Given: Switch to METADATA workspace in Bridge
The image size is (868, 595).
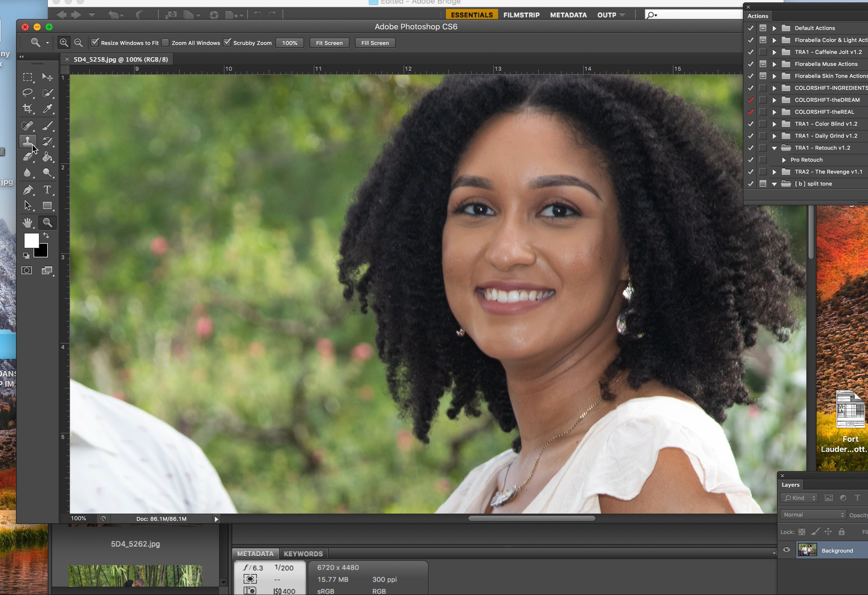Looking at the screenshot, I should point(568,15).
